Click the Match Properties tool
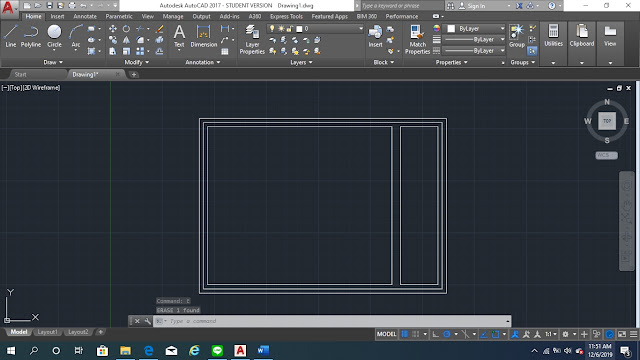 pyautogui.click(x=417, y=39)
